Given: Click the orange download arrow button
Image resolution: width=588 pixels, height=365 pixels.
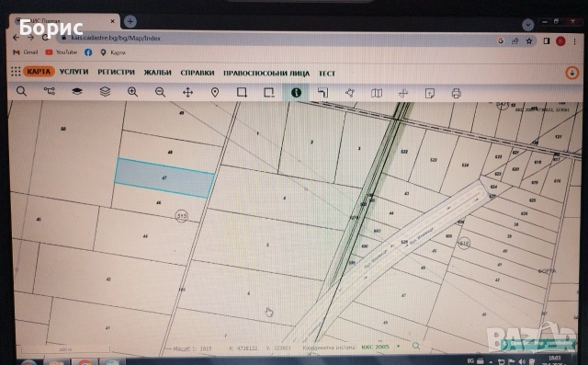Looking at the screenshot, I should point(571,73).
